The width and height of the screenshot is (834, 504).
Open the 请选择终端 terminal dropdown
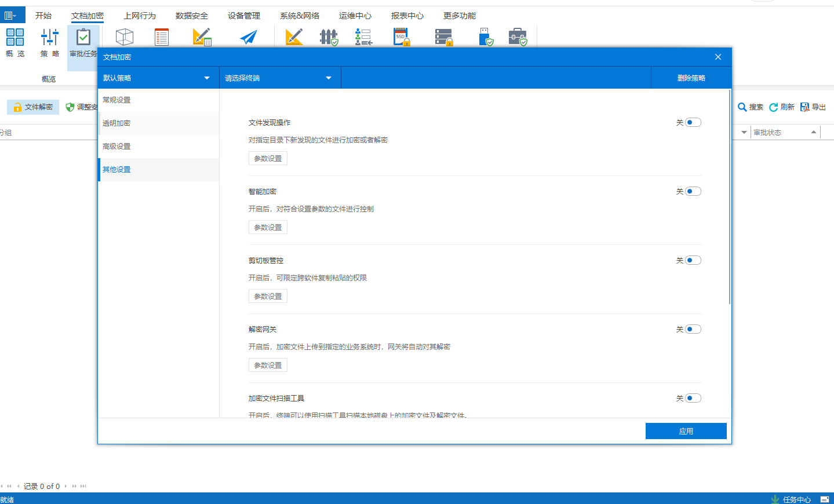[x=279, y=78]
